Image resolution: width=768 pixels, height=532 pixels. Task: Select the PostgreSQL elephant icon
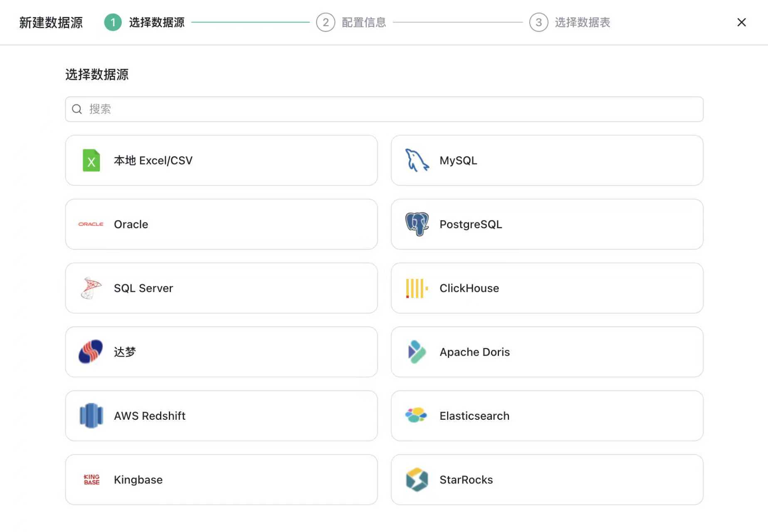pos(416,224)
